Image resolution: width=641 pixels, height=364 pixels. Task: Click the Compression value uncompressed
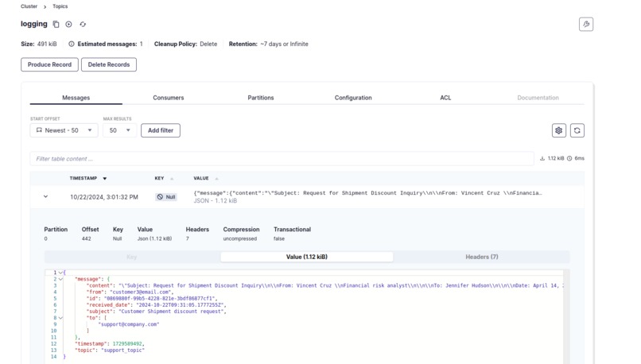(x=240, y=238)
